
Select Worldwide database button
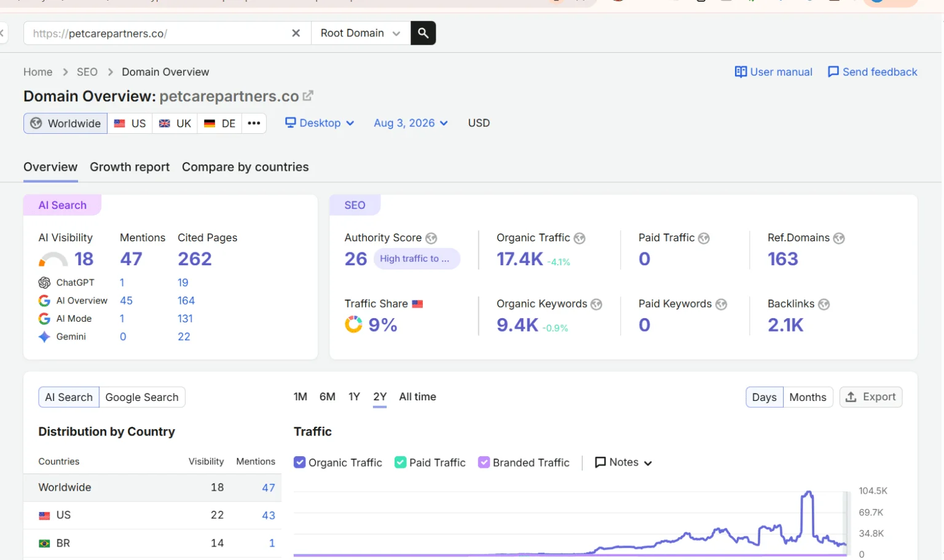click(66, 123)
